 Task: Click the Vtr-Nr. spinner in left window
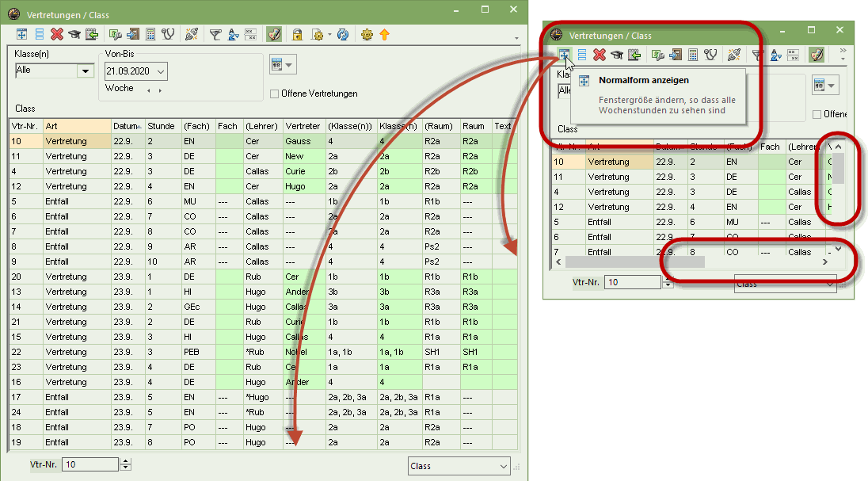tap(126, 464)
